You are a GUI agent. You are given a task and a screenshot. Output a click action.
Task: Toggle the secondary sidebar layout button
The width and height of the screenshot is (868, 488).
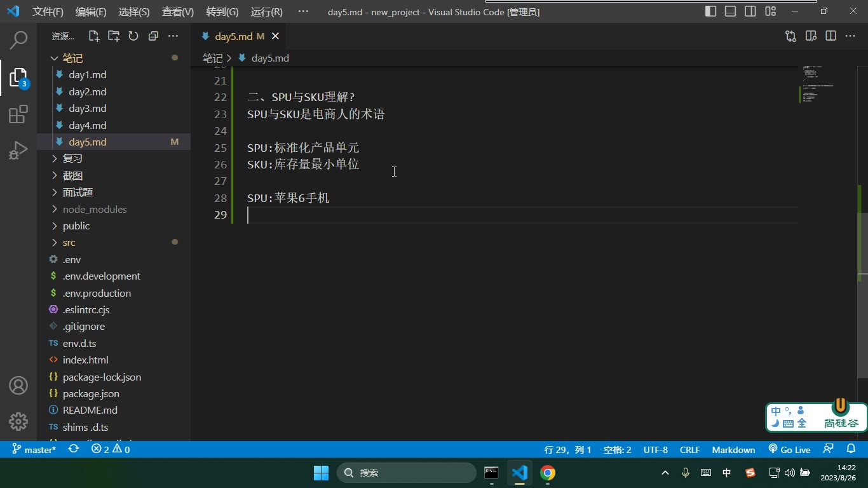[x=750, y=11]
